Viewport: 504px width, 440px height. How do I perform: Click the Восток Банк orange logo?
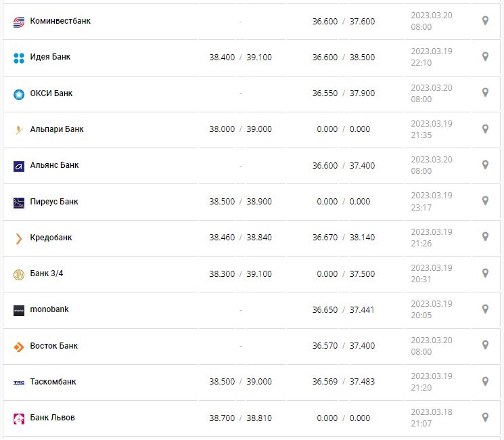(x=19, y=347)
